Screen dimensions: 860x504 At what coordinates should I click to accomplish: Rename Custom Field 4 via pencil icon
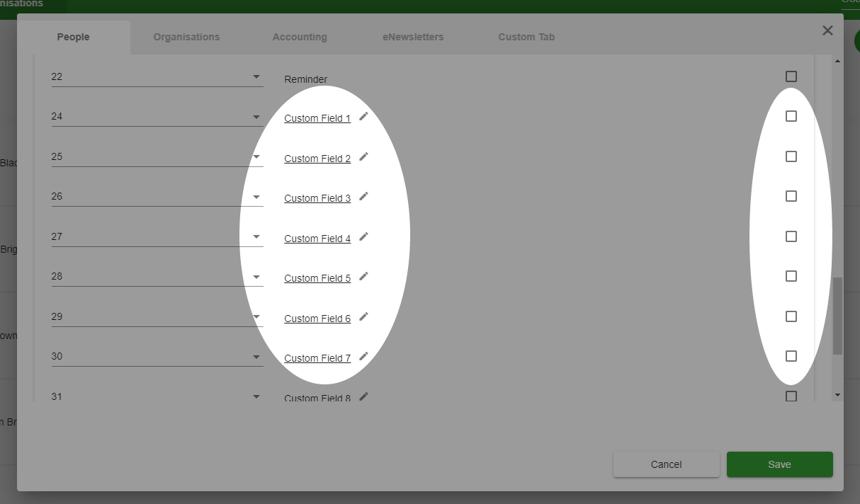coord(363,236)
